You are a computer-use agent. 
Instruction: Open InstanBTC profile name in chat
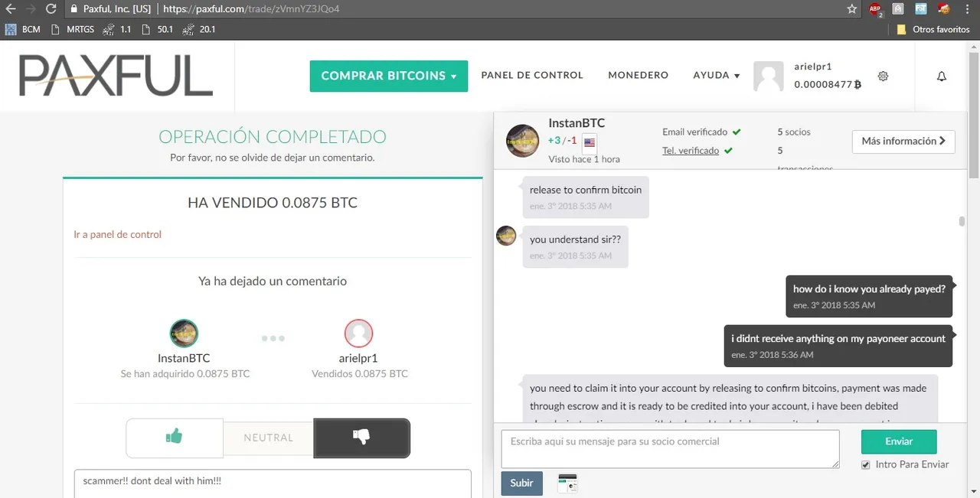577,123
